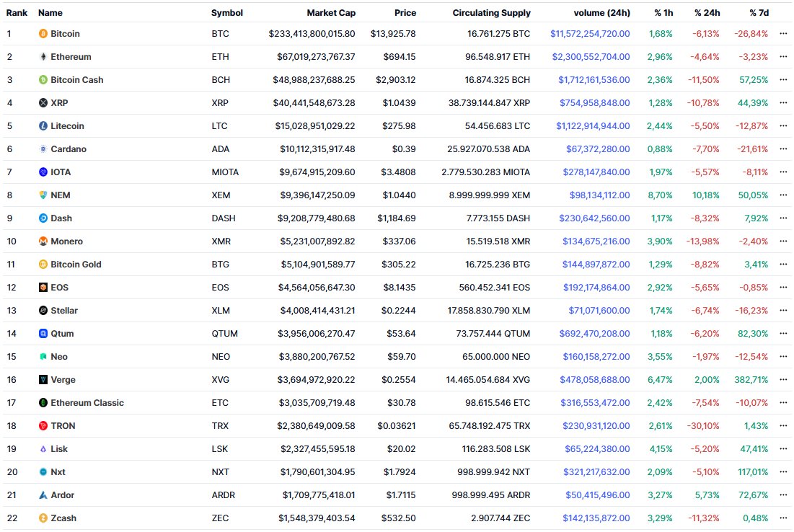Click TRON 24h change -30,10%
The width and height of the screenshot is (794, 532).
tap(703, 426)
